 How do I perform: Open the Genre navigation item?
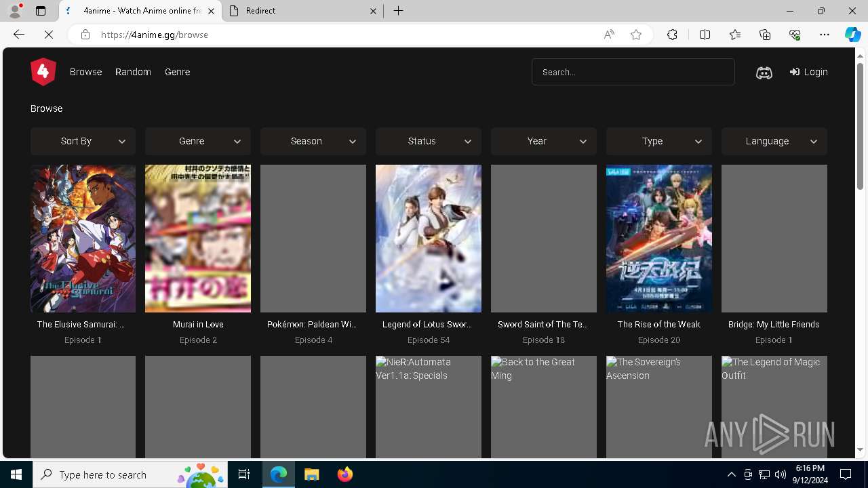pyautogui.click(x=177, y=72)
